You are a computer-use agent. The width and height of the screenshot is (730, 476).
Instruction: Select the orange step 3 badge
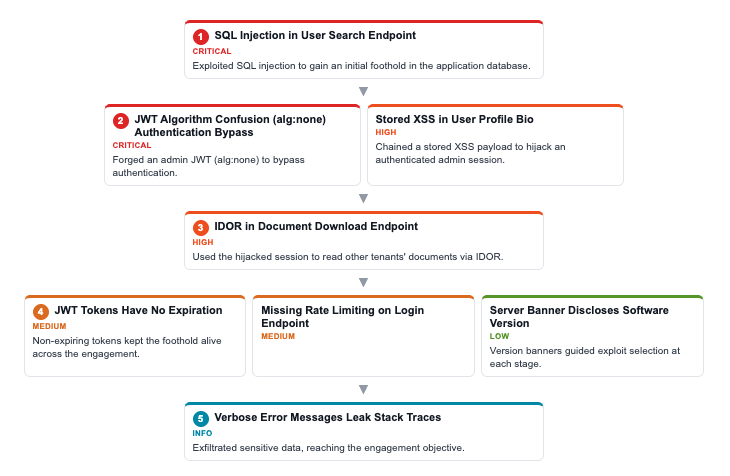point(201,227)
